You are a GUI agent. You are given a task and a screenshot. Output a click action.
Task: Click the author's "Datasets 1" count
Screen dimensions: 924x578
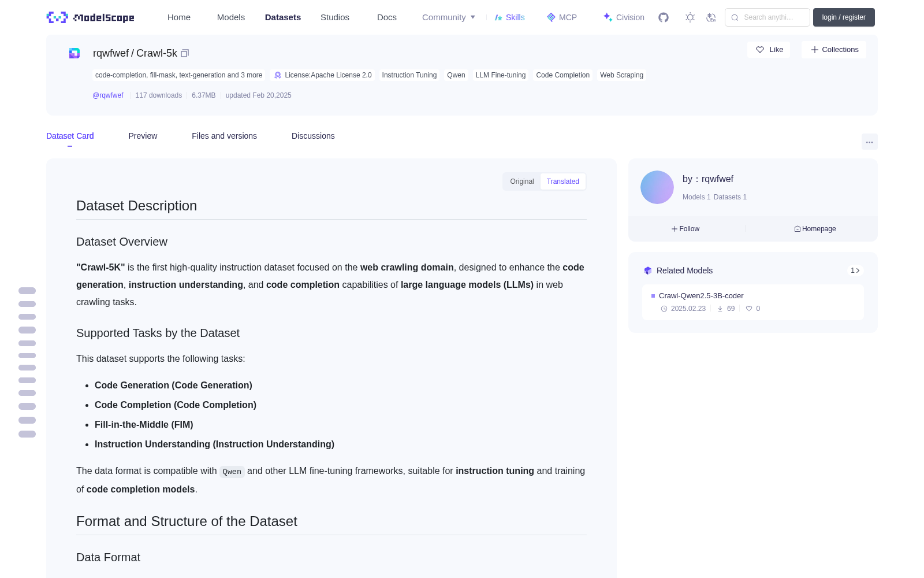coord(730,197)
